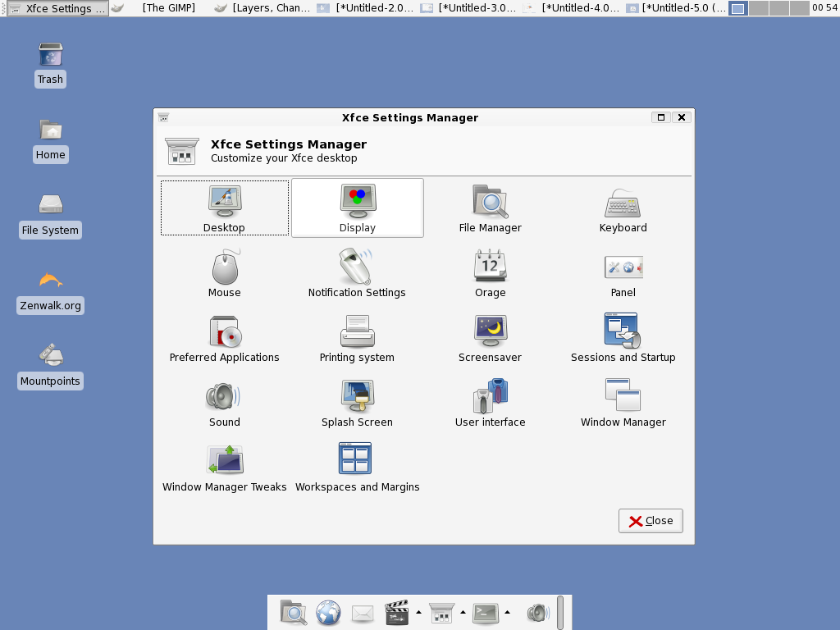
Task: Switch to Layers, Channels taskbar entry
Action: tap(262, 8)
